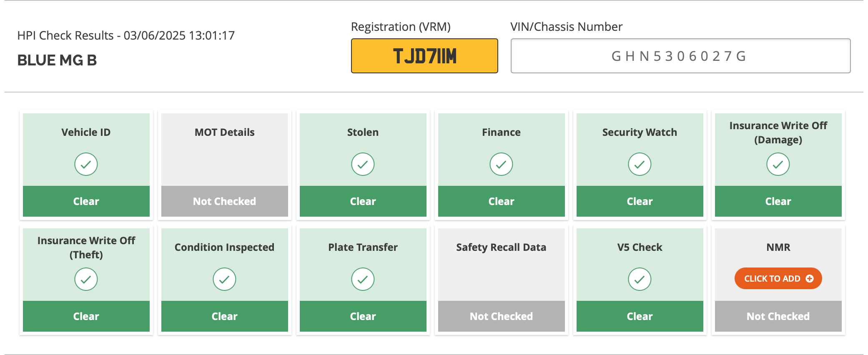The image size is (868, 355).
Task: Open the Security Watch Clear status bar
Action: click(x=640, y=201)
